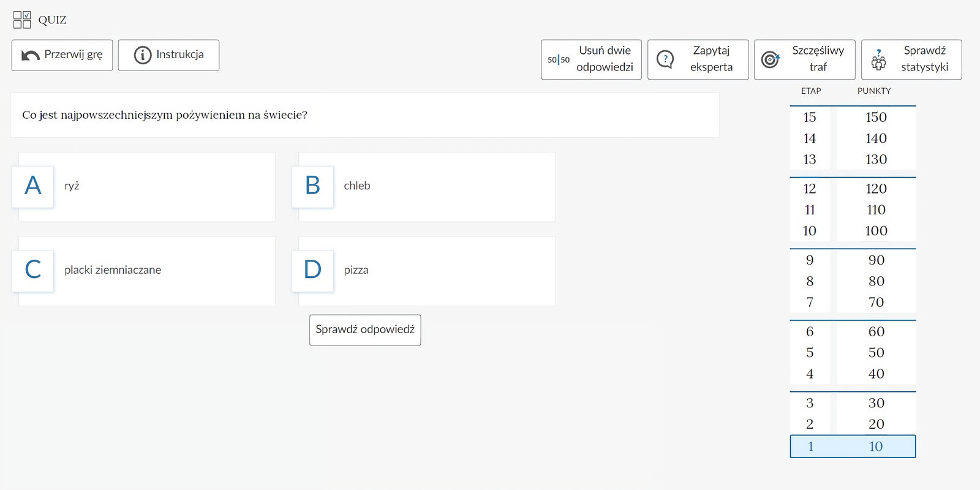This screenshot has height=490, width=980.
Task: Click the 'Usuń dwie odpowiedzi' label
Action: pyautogui.click(x=605, y=59)
